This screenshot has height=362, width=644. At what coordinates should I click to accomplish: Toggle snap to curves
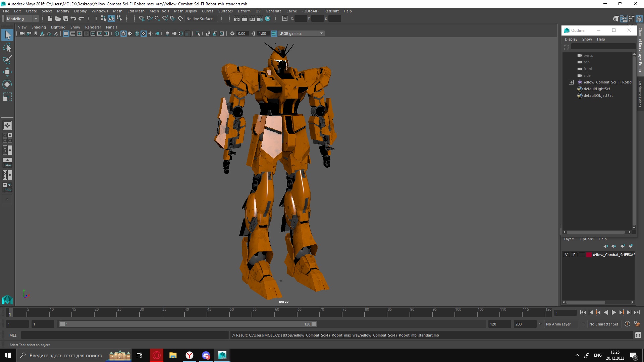(x=150, y=19)
